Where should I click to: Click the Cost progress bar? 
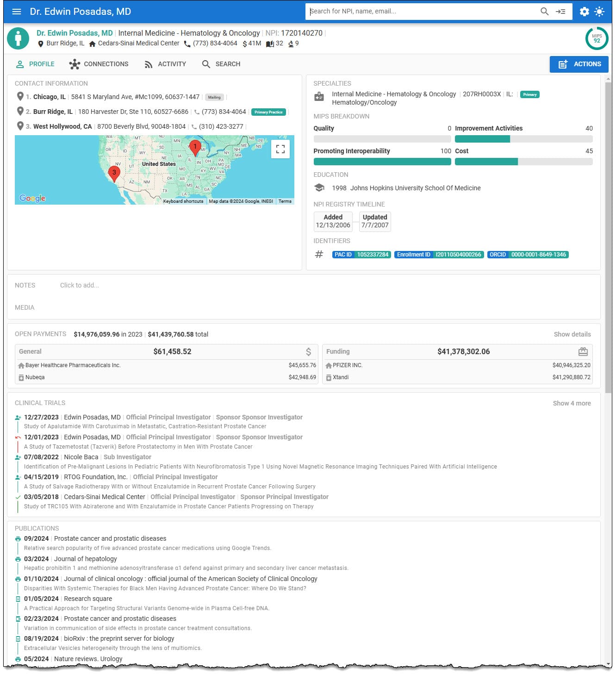click(523, 162)
